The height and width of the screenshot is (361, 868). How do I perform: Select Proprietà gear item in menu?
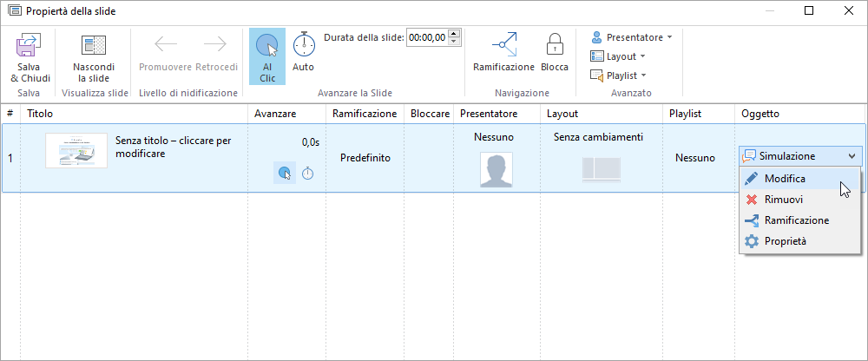[x=785, y=240]
